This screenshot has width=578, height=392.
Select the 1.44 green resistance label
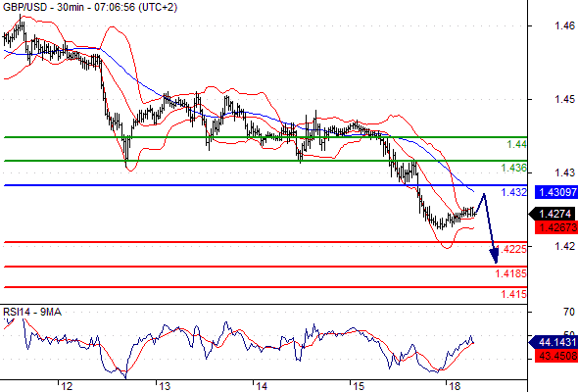(517, 144)
